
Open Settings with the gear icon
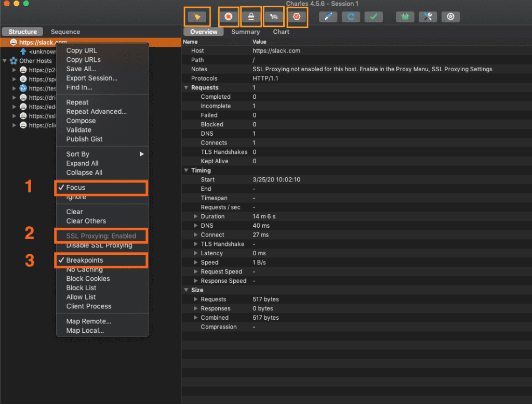pyautogui.click(x=450, y=17)
